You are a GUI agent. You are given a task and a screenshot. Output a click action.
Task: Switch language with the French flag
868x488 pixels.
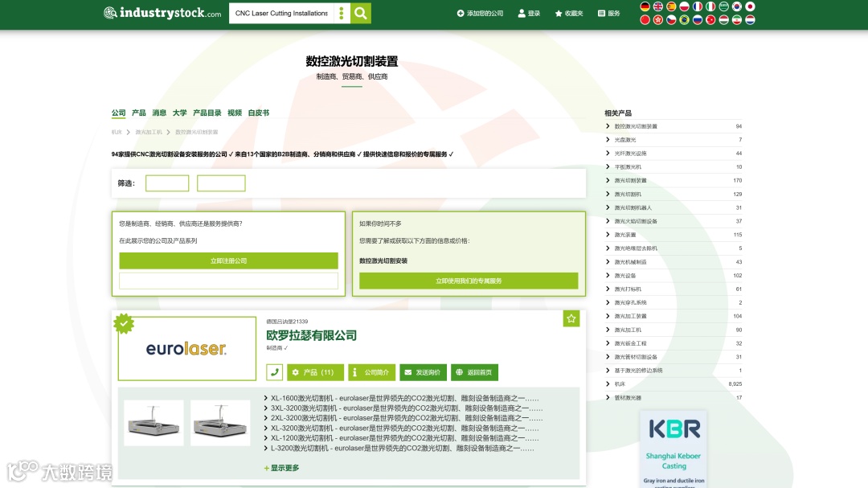[698, 6]
